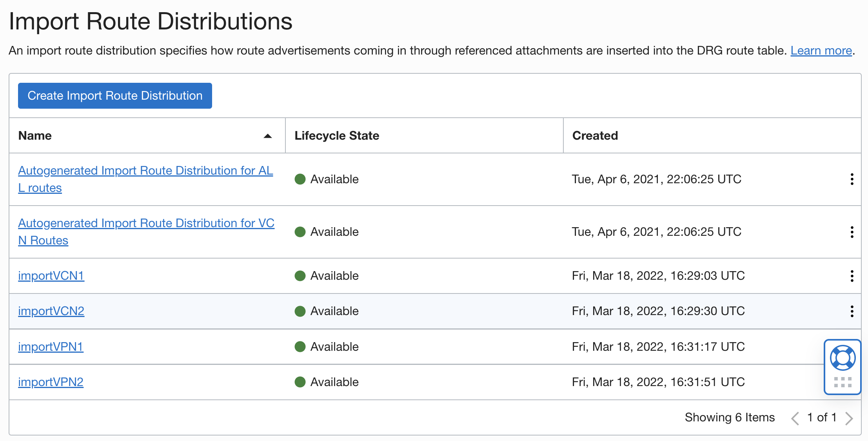Screen dimensions: 868x441
Task: Open Autogenerated Import Route Distribution for ALL routes
Action: tap(145, 171)
